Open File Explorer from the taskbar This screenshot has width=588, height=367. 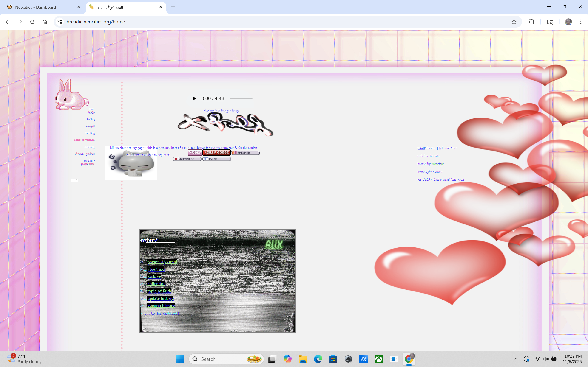point(303,359)
